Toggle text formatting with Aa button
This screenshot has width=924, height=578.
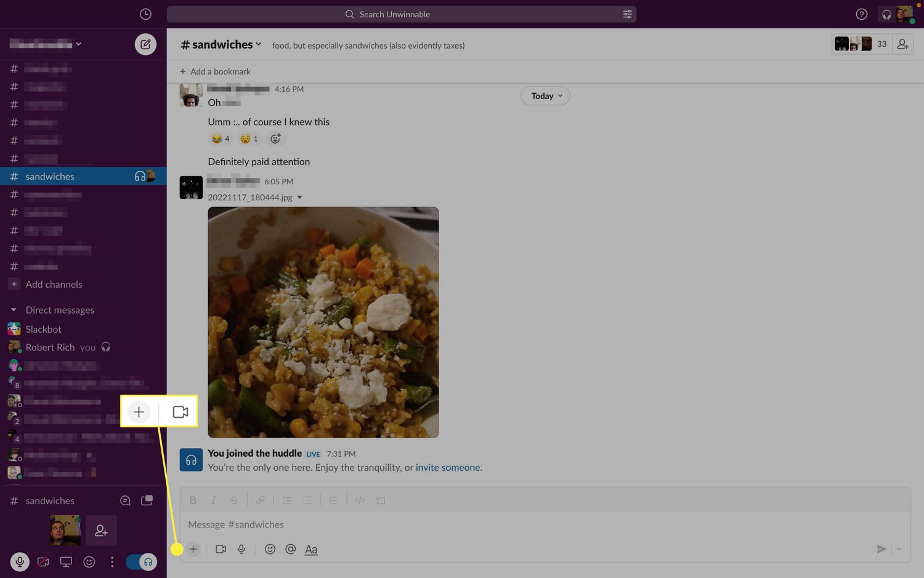[311, 549]
